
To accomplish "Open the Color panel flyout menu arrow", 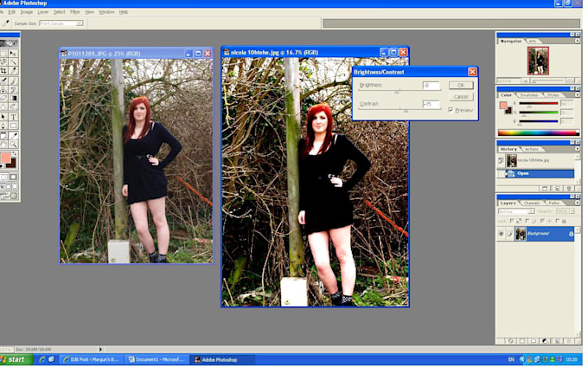I will [x=578, y=95].
